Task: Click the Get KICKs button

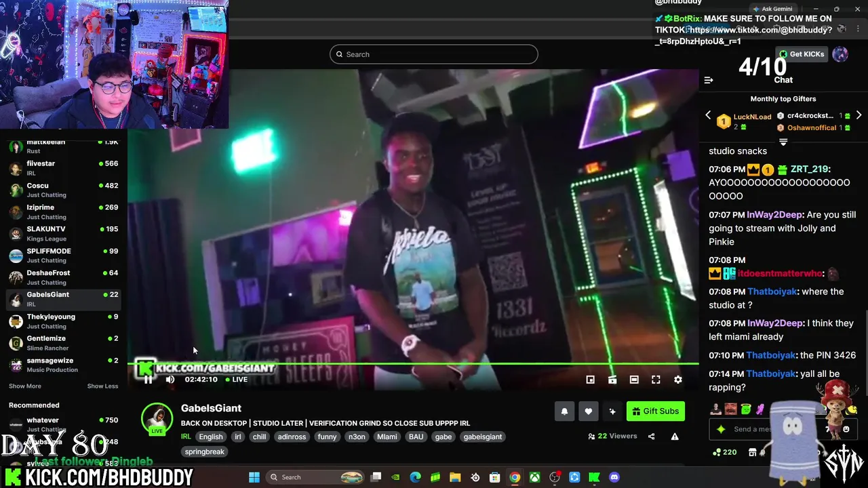Action: (x=802, y=54)
